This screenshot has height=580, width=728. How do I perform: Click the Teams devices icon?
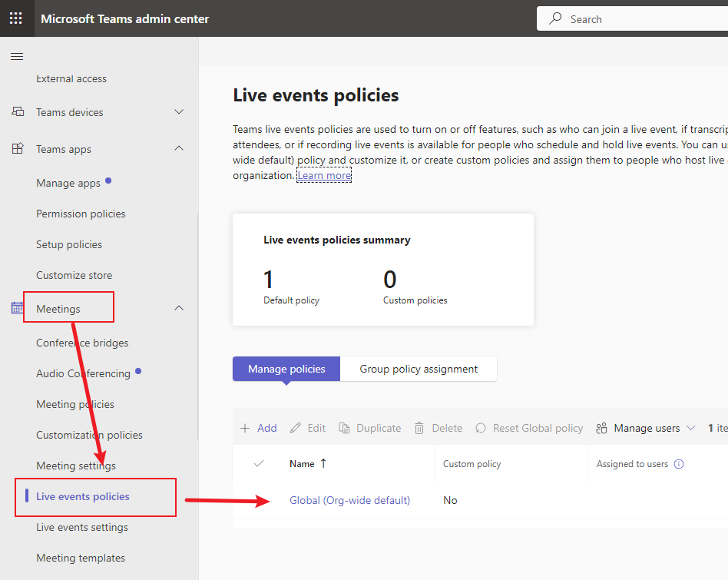[18, 112]
